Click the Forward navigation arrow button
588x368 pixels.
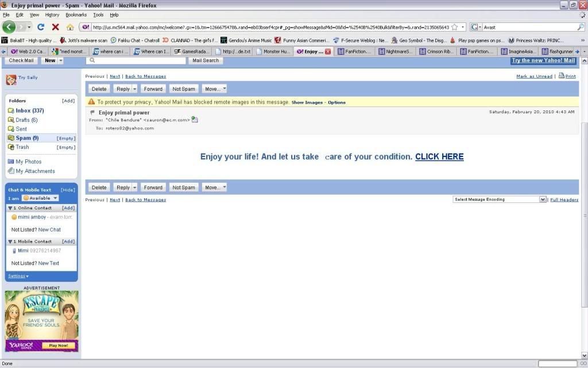(x=21, y=27)
